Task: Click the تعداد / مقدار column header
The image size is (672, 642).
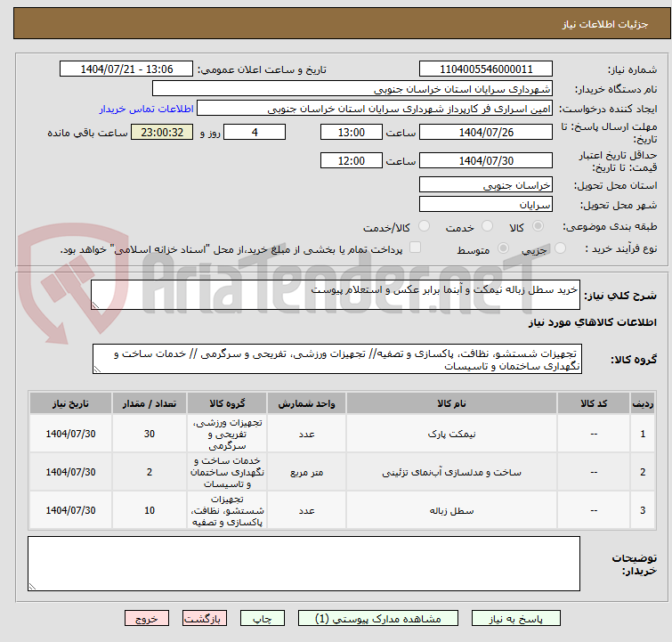Action: (x=150, y=403)
